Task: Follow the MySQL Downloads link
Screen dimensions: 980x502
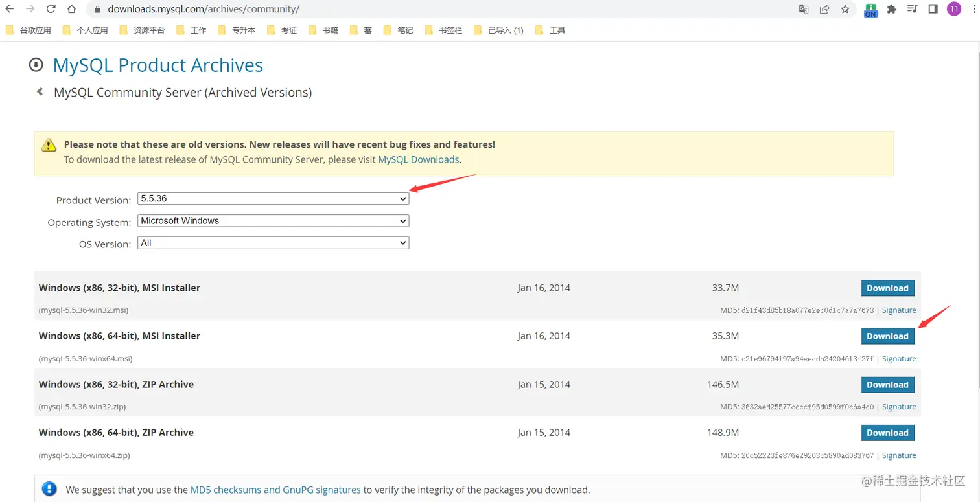Action: (x=418, y=159)
